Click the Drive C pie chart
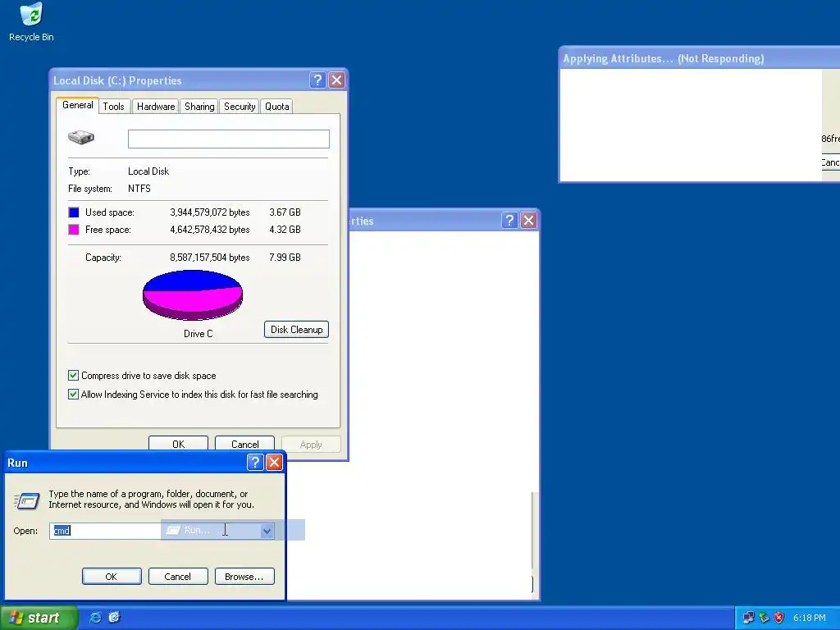The image size is (840, 630). (x=193, y=295)
